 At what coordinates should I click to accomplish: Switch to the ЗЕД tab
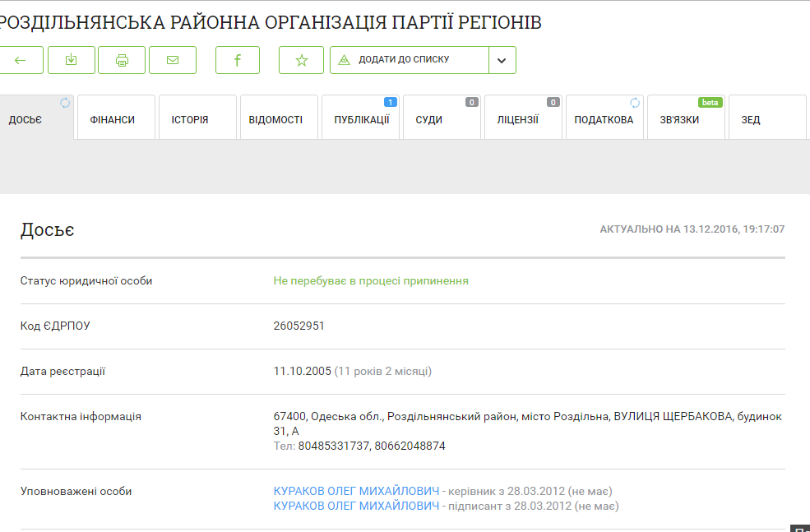click(x=751, y=120)
